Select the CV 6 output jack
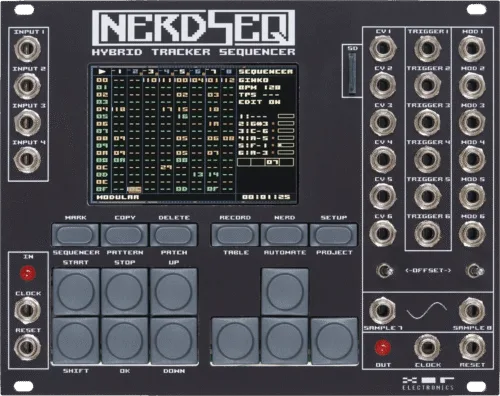 [x=383, y=233]
